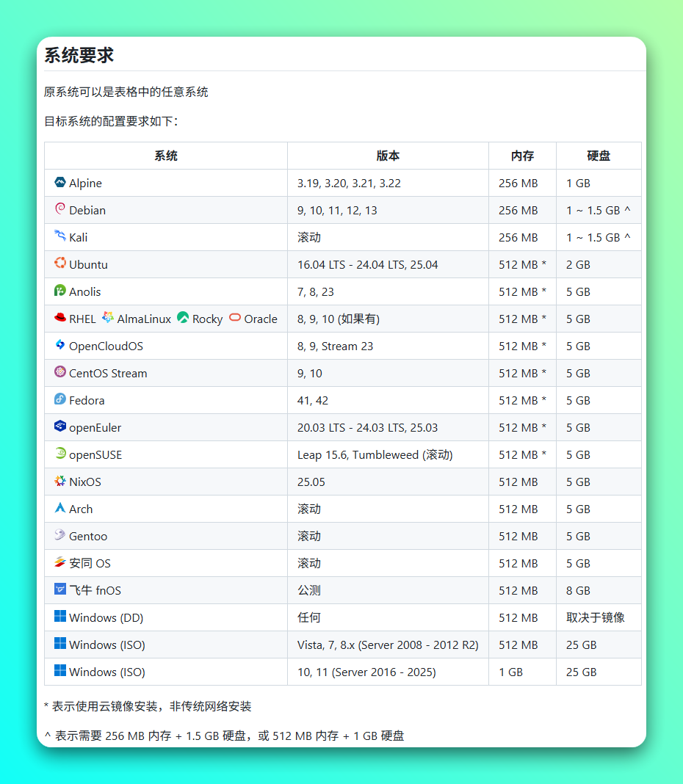The width and height of the screenshot is (683, 784).
Task: Click the Windows (DD) logo icon
Action: (60, 617)
